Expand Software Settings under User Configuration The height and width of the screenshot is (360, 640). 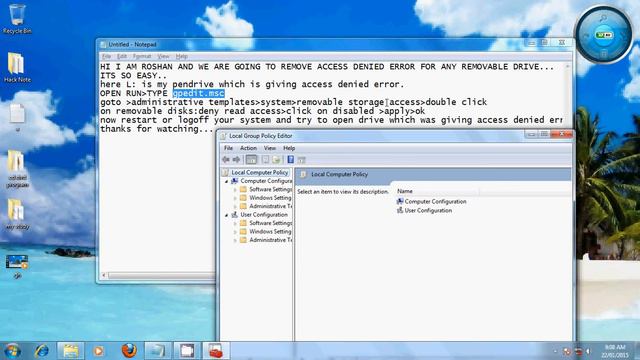235,223
